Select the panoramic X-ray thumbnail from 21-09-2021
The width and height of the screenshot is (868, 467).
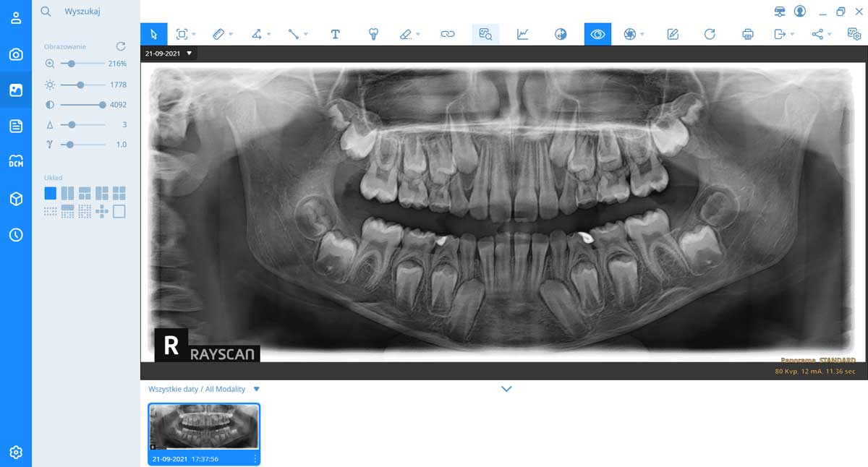[204, 427]
